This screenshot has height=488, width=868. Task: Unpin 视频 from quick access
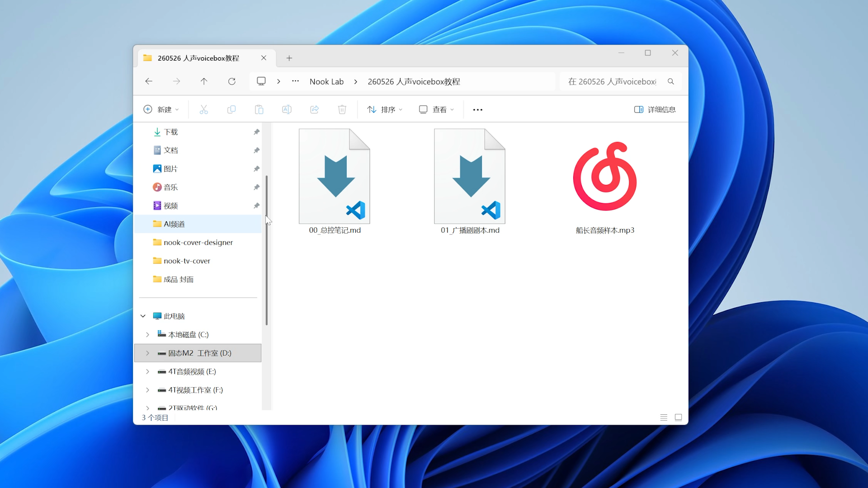256,206
